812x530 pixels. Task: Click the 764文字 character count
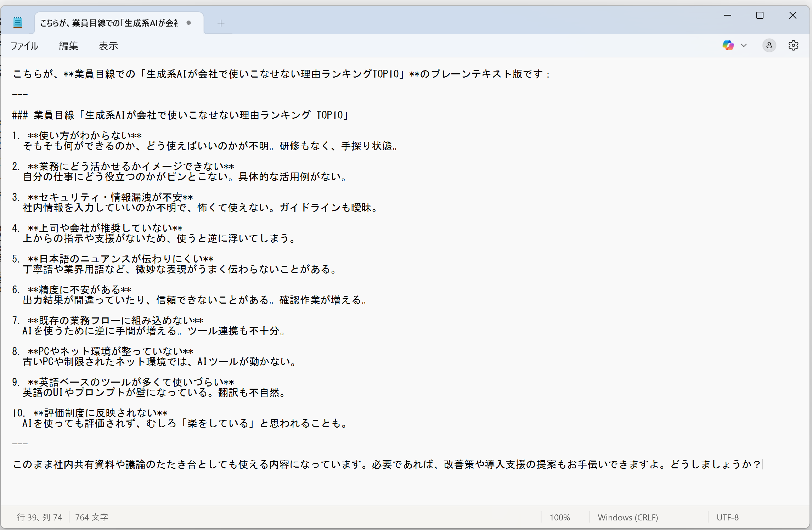pos(91,517)
